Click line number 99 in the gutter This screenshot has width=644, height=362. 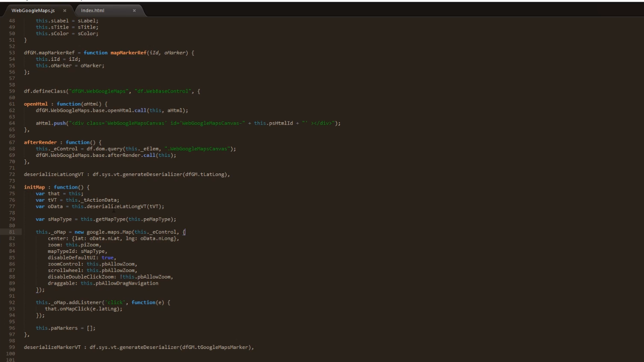(12, 347)
